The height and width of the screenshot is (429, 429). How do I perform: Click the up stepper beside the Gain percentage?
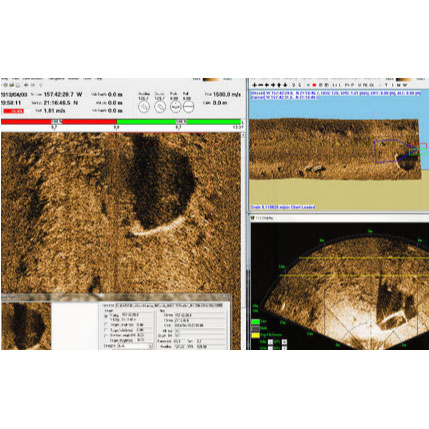tap(284, 342)
